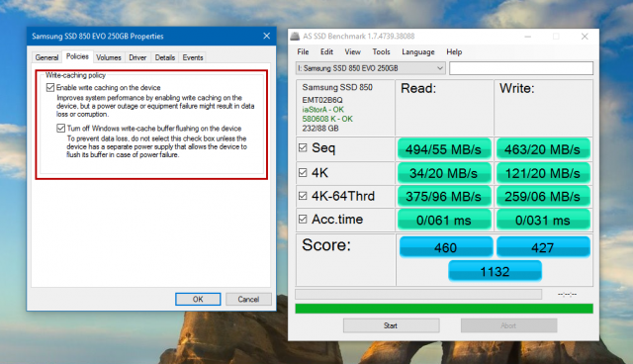Screen dimensions: 633x364
Task: Open the File menu in AS SSD Benchmark
Action: (303, 51)
